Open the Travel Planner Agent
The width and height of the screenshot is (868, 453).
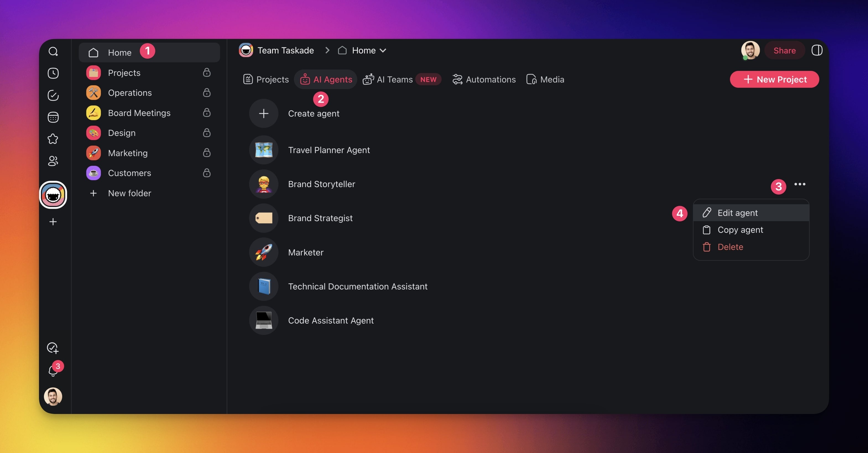329,150
